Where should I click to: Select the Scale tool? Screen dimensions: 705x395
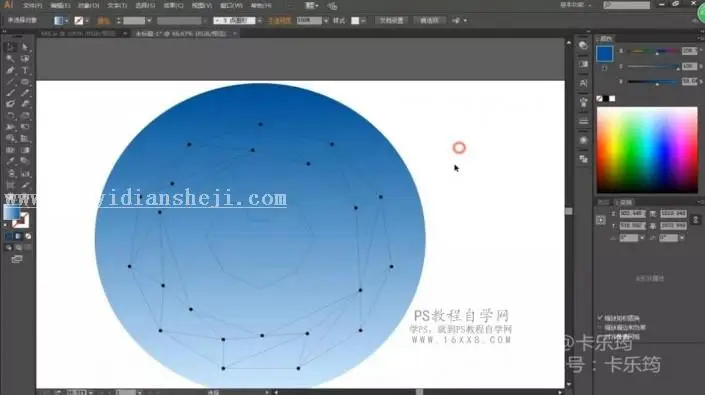[x=25, y=116]
